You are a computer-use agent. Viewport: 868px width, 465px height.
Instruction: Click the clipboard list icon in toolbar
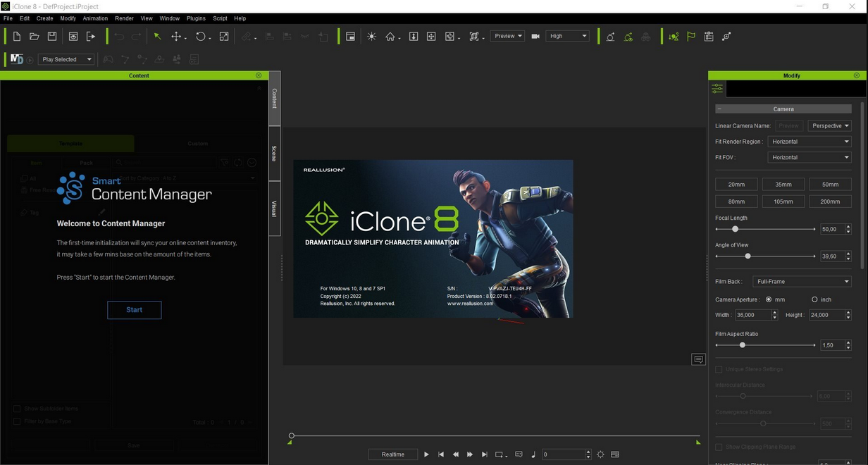tap(709, 37)
